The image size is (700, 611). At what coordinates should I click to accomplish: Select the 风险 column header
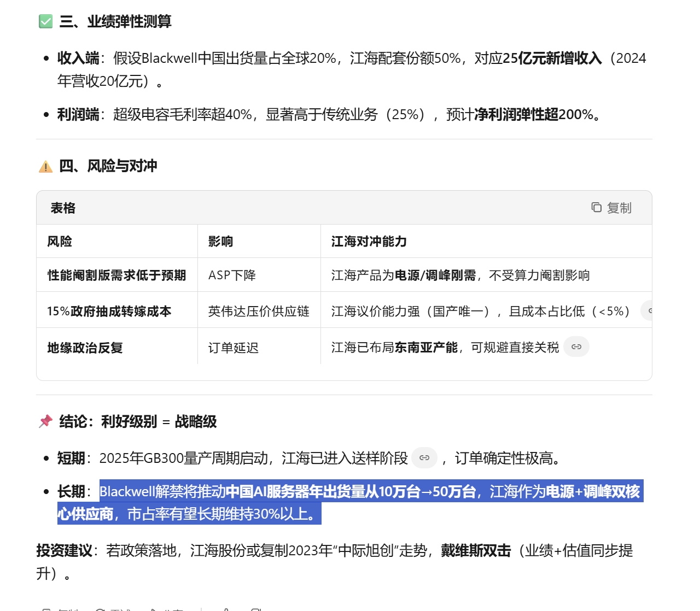[x=117, y=241]
